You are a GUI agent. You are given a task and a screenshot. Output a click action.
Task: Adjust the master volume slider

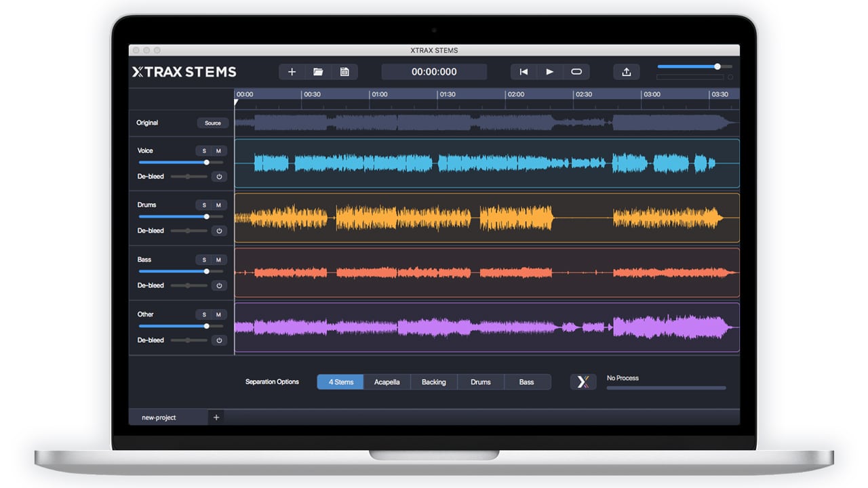point(694,66)
